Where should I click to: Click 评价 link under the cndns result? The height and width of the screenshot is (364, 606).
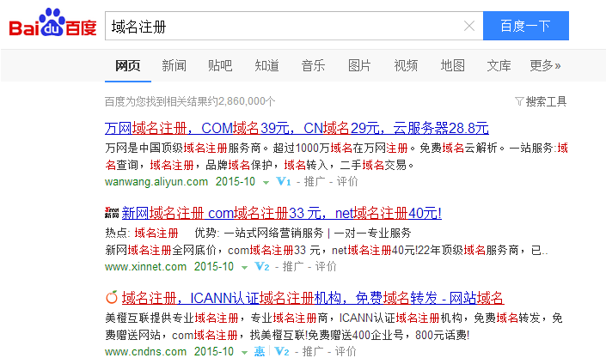point(346,351)
